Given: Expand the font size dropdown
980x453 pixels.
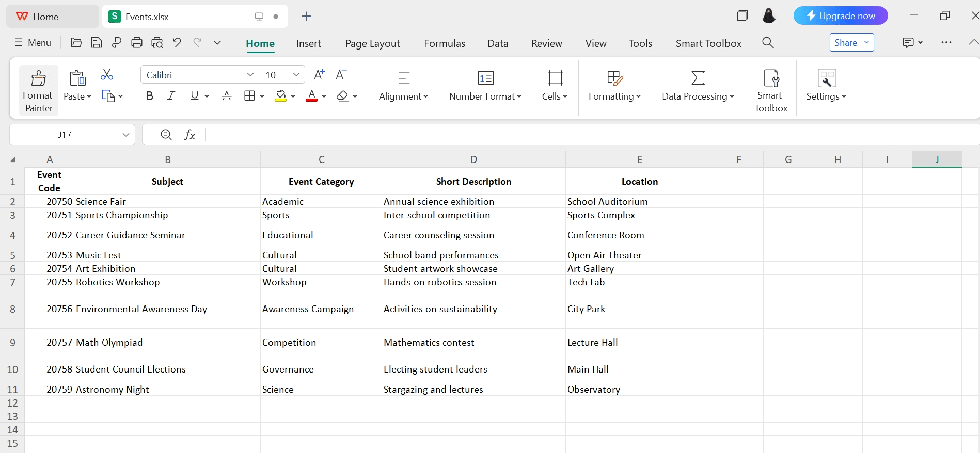Looking at the screenshot, I should tap(296, 75).
